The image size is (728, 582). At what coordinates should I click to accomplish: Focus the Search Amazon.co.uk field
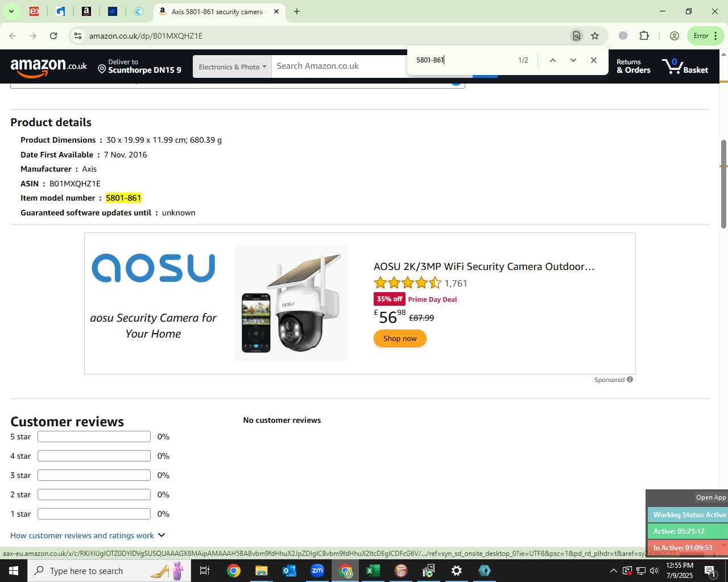click(340, 66)
